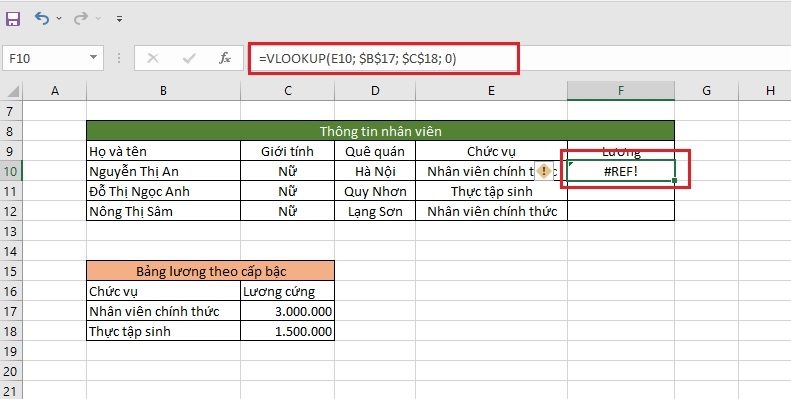Click the 'Bảng lương theo cấp bậc' title cell
Image resolution: width=791 pixels, height=399 pixels.
click(x=210, y=271)
